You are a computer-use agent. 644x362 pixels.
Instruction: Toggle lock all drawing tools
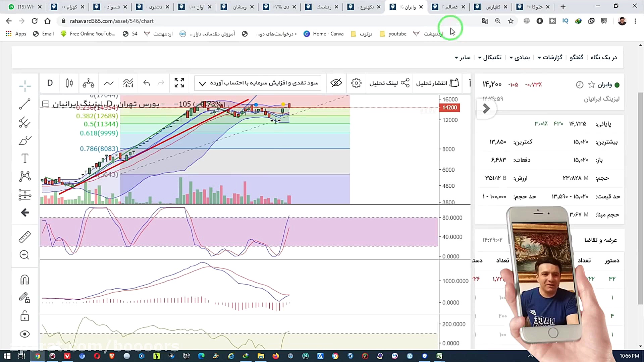[24, 316]
